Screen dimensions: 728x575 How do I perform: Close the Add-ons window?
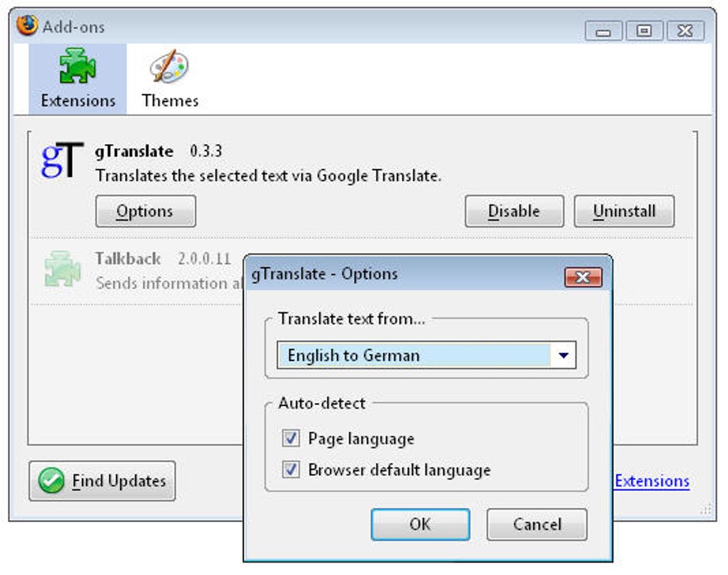pyautogui.click(x=685, y=31)
